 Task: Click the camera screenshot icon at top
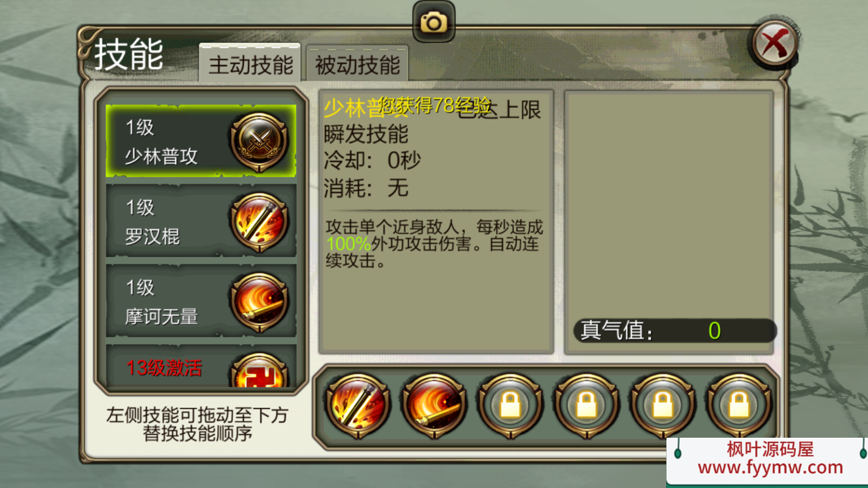coord(433,21)
